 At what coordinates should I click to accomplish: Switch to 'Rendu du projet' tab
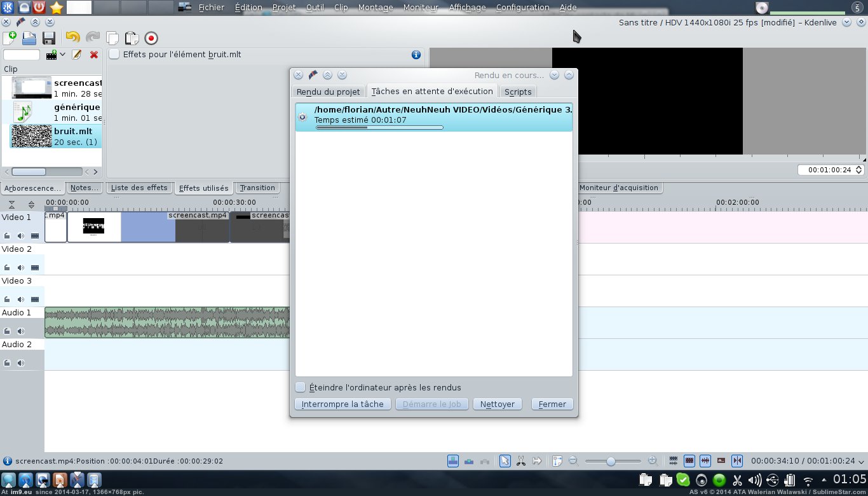328,92
